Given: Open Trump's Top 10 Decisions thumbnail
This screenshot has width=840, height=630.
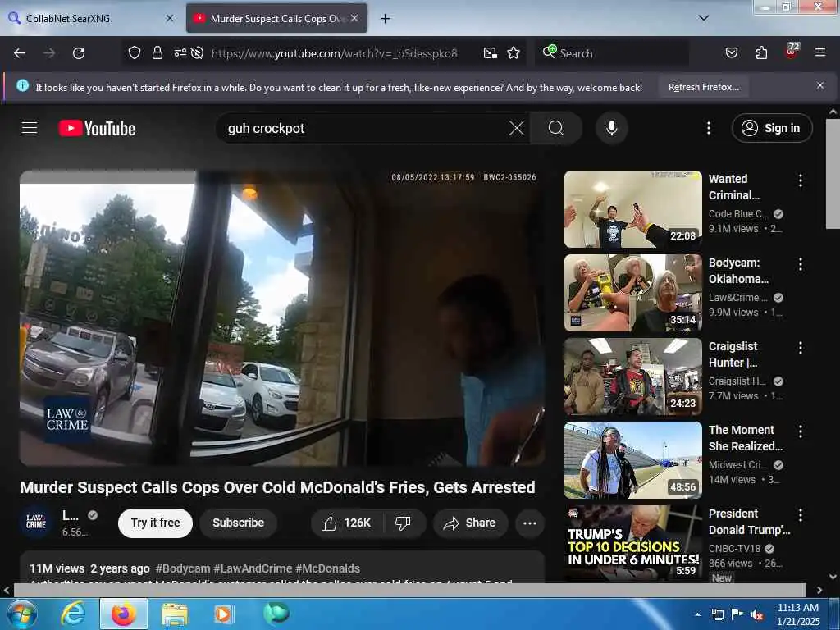Looking at the screenshot, I should [x=632, y=543].
